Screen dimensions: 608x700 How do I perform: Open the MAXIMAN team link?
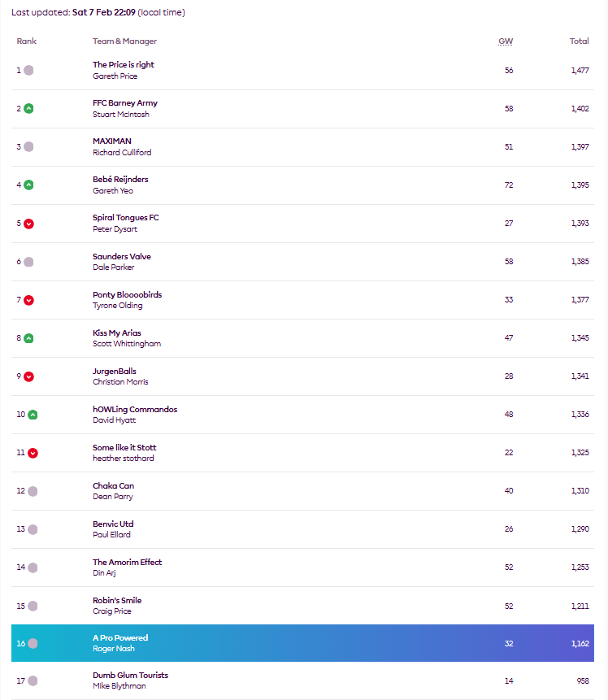click(111, 141)
